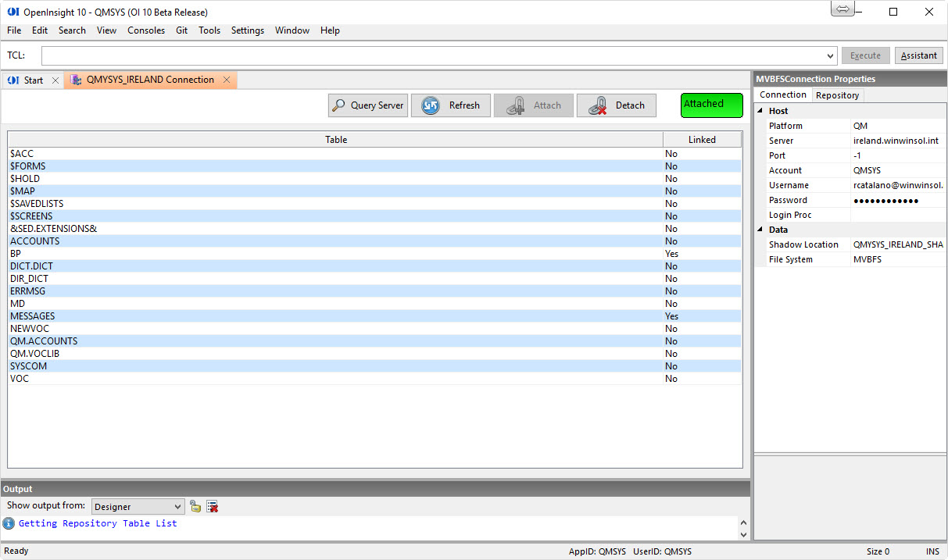The width and height of the screenshot is (948, 560).
Task: Select the MD table row
Action: (374, 304)
